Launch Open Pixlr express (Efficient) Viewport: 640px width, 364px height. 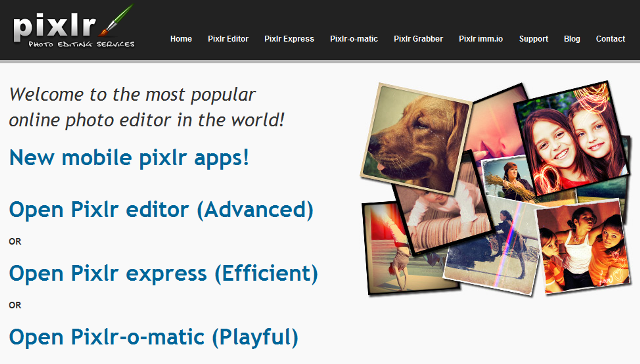tap(163, 273)
